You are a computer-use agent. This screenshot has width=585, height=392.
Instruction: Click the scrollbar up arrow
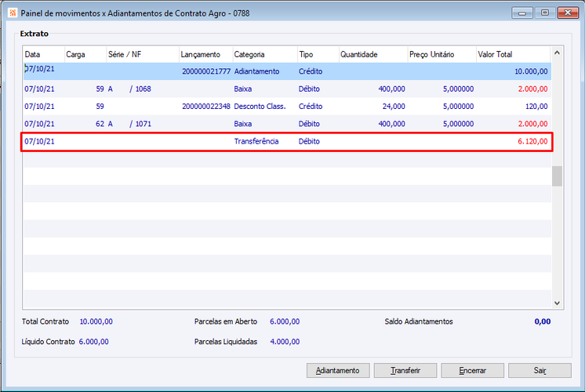557,53
